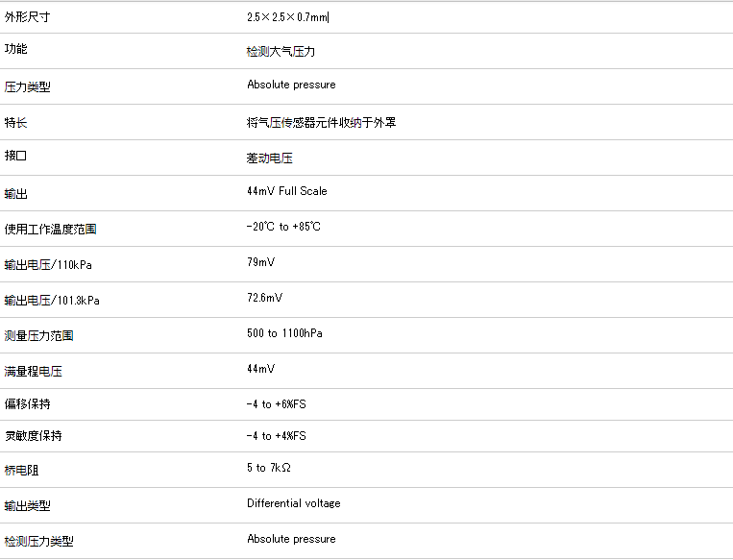Click the 检测压力类型 row label
733x560 pixels.
(x=39, y=542)
